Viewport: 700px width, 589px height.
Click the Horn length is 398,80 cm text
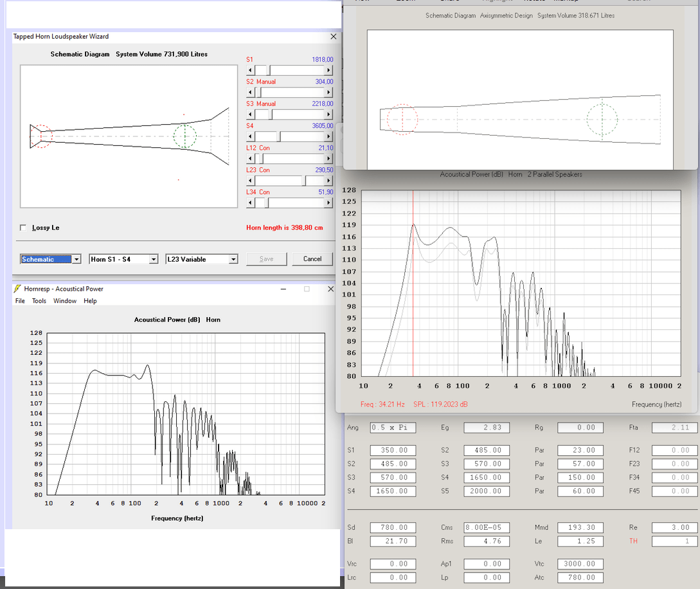(284, 228)
